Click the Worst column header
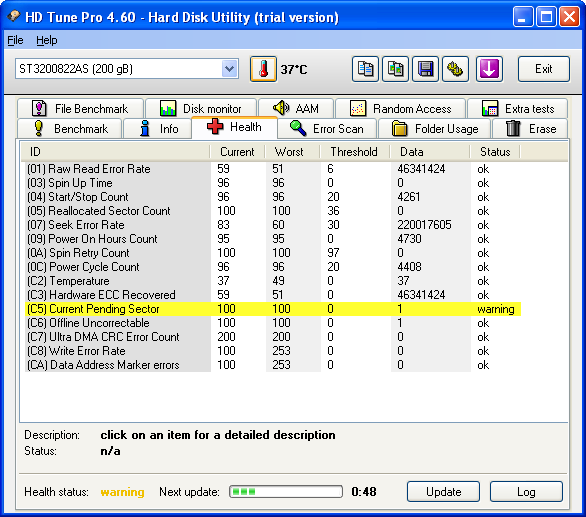Image resolution: width=586 pixels, height=517 pixels. pos(292,152)
